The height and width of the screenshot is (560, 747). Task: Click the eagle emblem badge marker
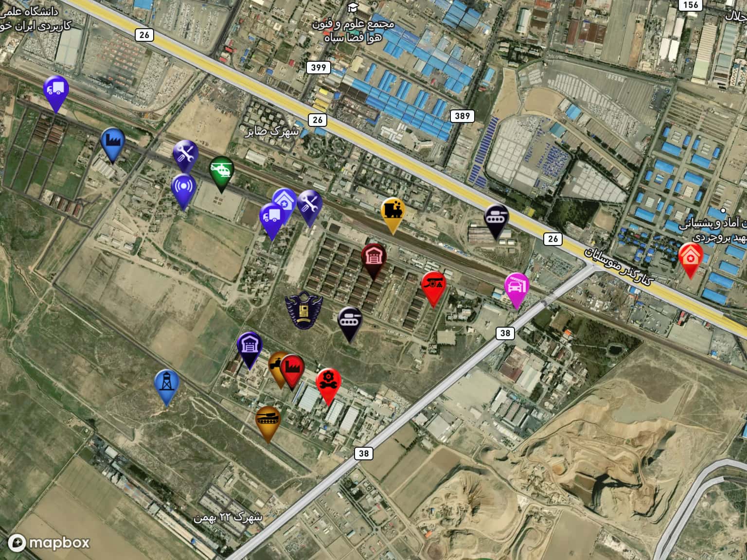303,310
